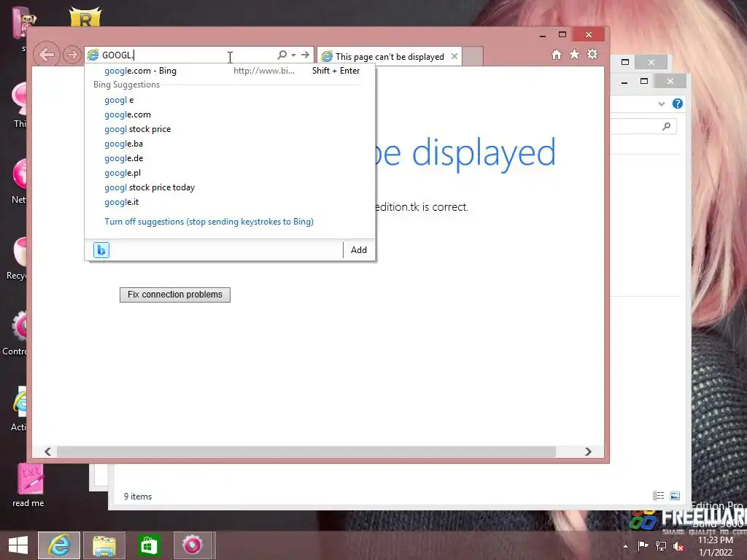Close the 'This page can't be displayed' tab
747x560 pixels.
[454, 56]
